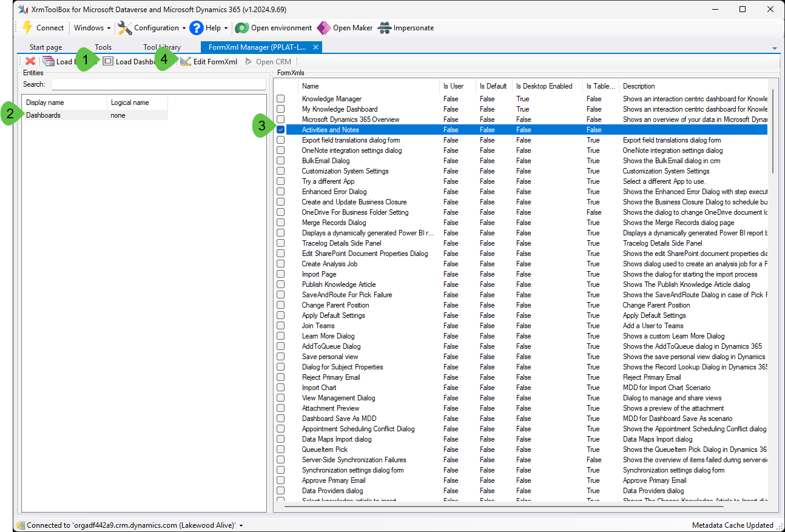Image resolution: width=785 pixels, height=532 pixels.
Task: Click the XrmToolBox app icon in title bar
Action: coord(23,10)
